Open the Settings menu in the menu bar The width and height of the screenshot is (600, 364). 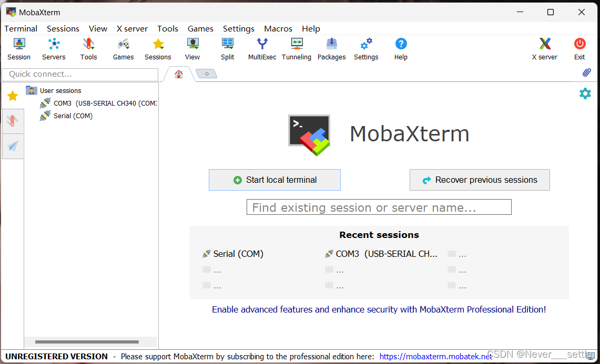[x=238, y=29]
